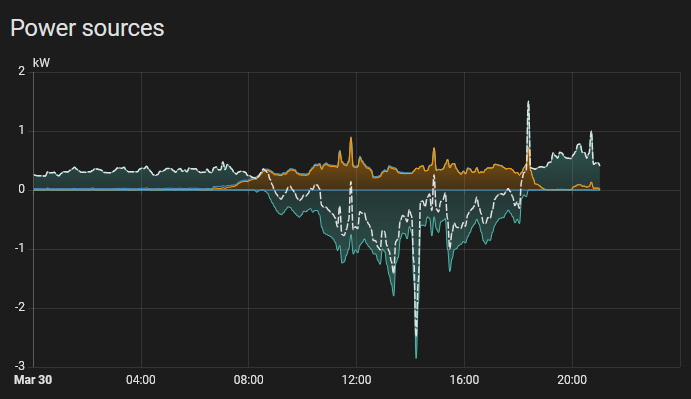Click the 16:00 time axis label

(464, 380)
